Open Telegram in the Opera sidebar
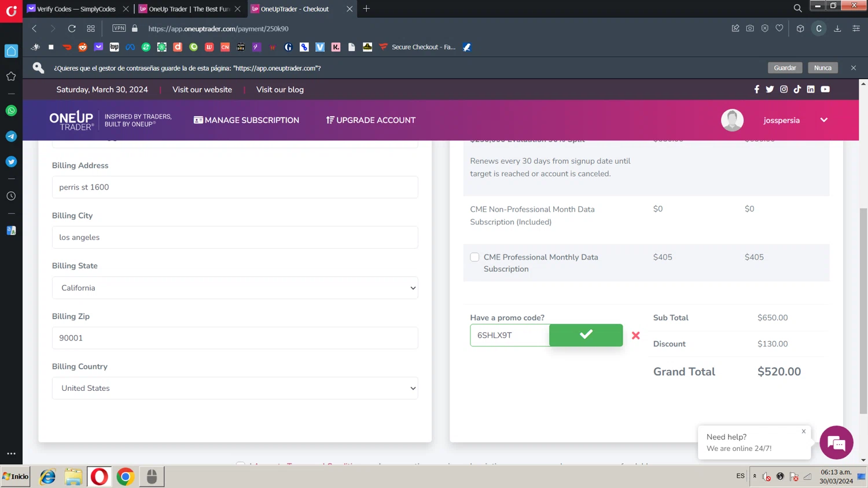Screen dimensions: 868x488 11,136
